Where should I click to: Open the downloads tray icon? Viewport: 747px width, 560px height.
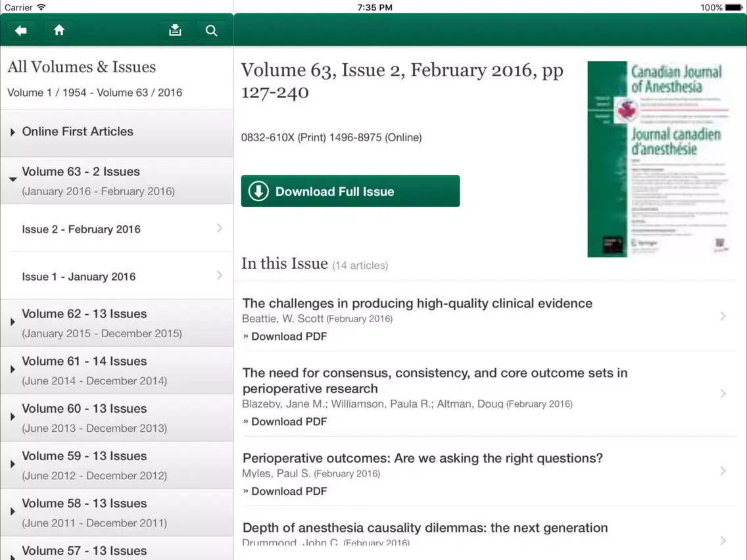(175, 30)
